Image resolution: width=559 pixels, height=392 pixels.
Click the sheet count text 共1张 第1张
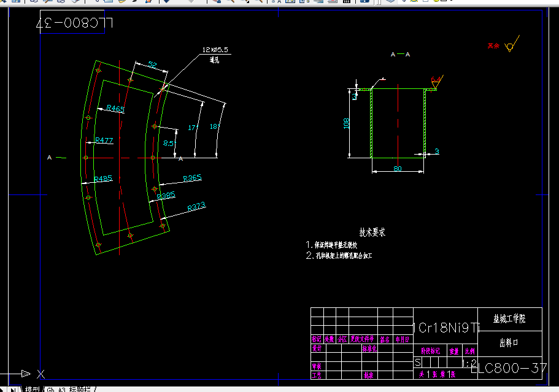(x=437, y=375)
